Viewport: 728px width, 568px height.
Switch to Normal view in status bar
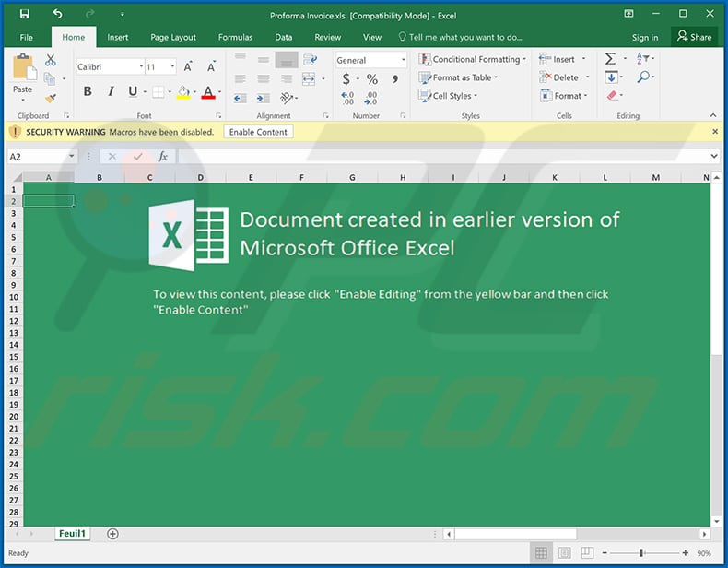541,552
